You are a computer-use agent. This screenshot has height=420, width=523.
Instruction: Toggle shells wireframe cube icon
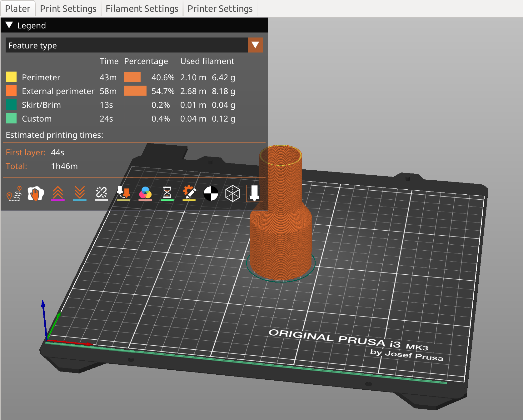pos(233,194)
